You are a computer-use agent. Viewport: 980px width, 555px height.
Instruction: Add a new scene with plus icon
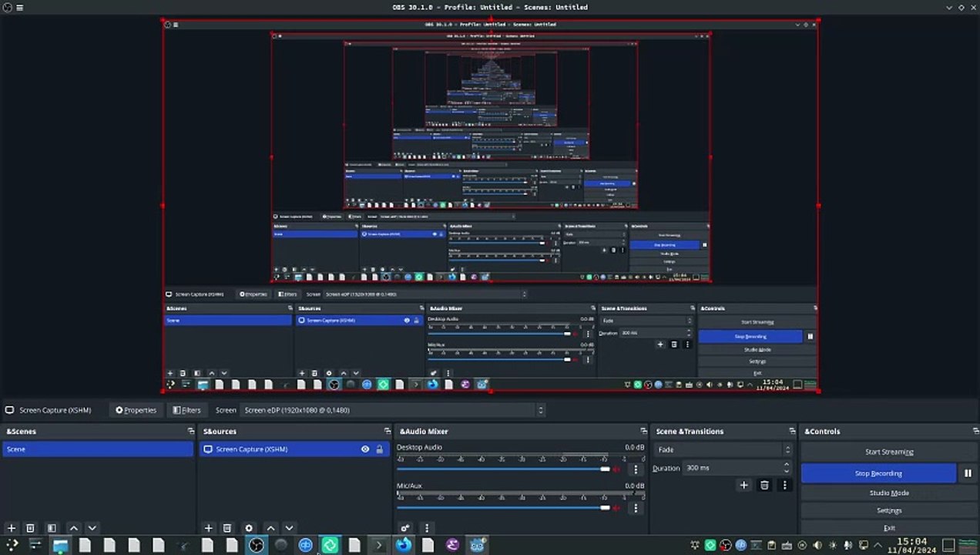coord(11,528)
